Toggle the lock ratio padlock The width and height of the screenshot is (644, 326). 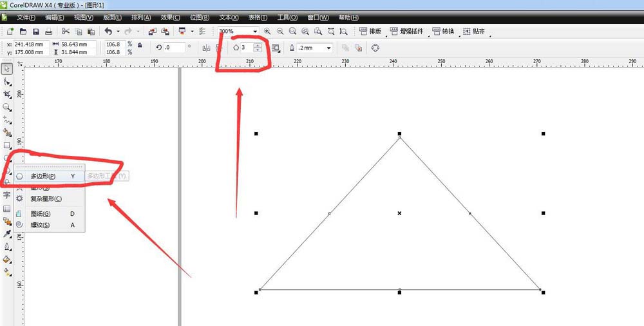tap(140, 45)
